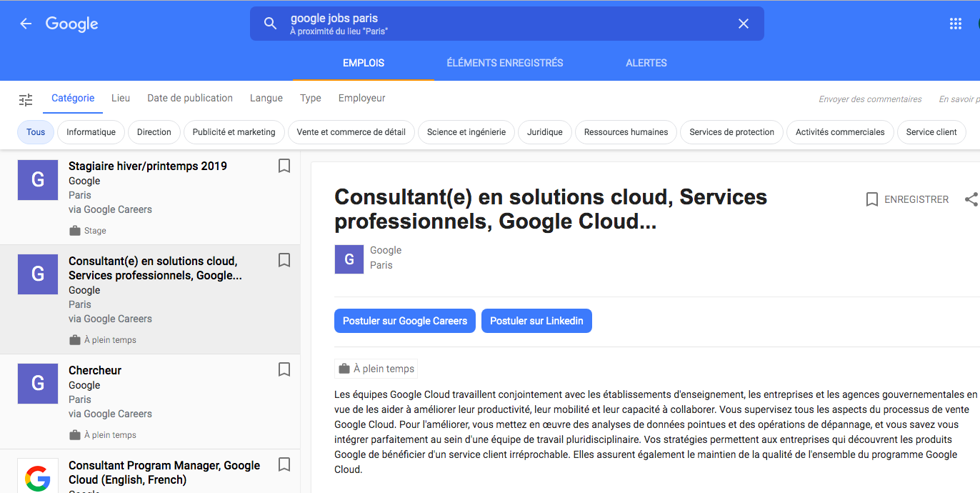
Task: Click the G logo in the job details header
Action: [349, 259]
